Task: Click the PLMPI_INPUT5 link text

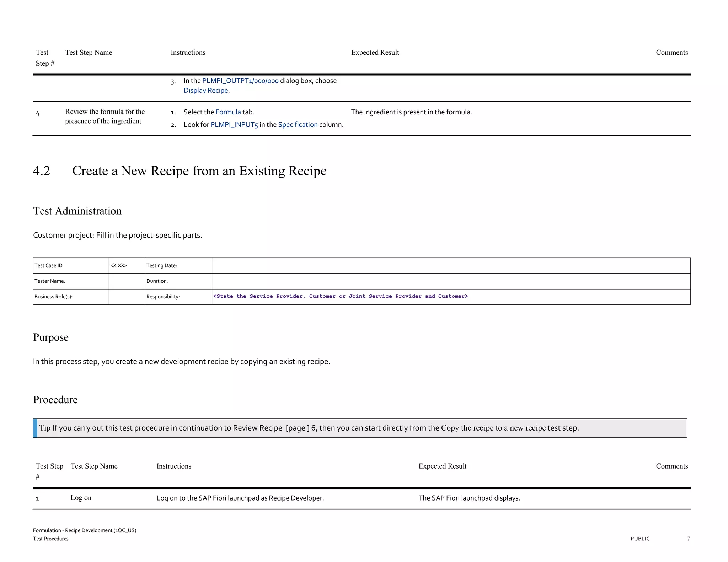Action: click(x=234, y=125)
